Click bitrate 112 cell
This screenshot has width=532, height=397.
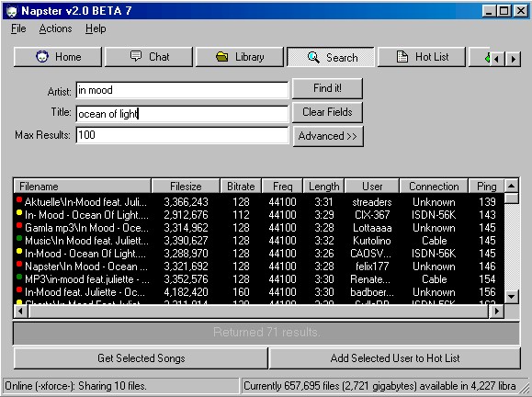coord(241,215)
